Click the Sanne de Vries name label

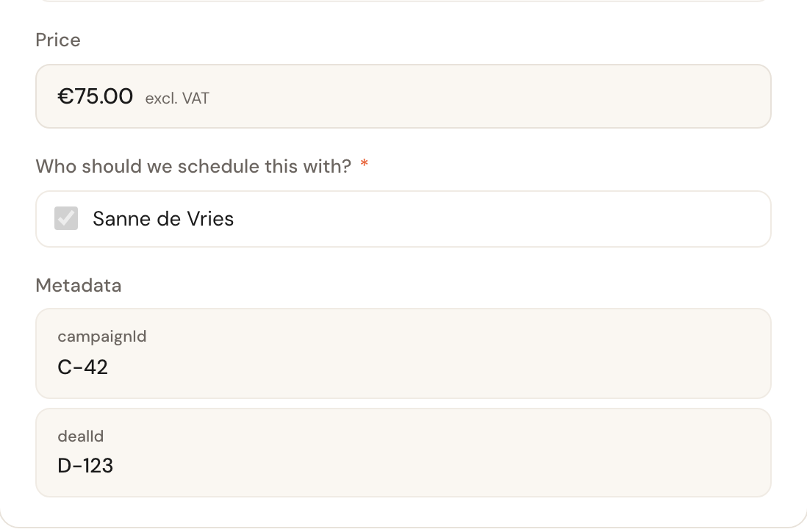tap(163, 219)
